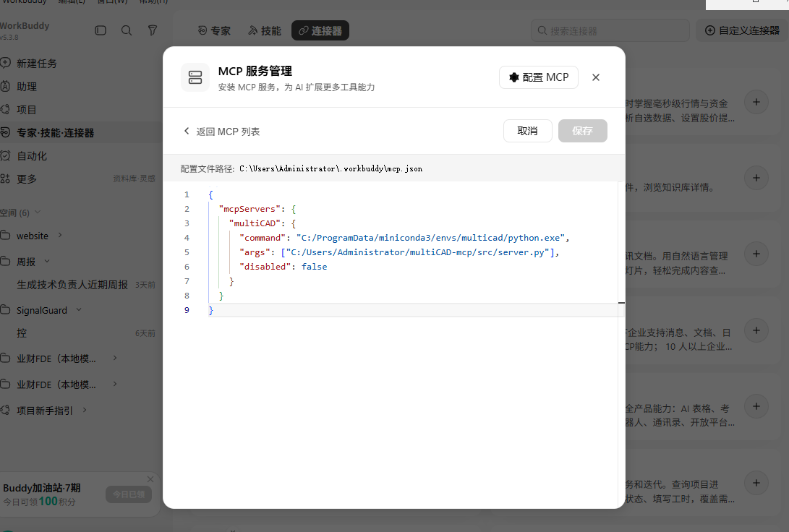Screen dimensions: 789x532
Task: Click line number 9 in editor gutter
Action: coord(187,310)
